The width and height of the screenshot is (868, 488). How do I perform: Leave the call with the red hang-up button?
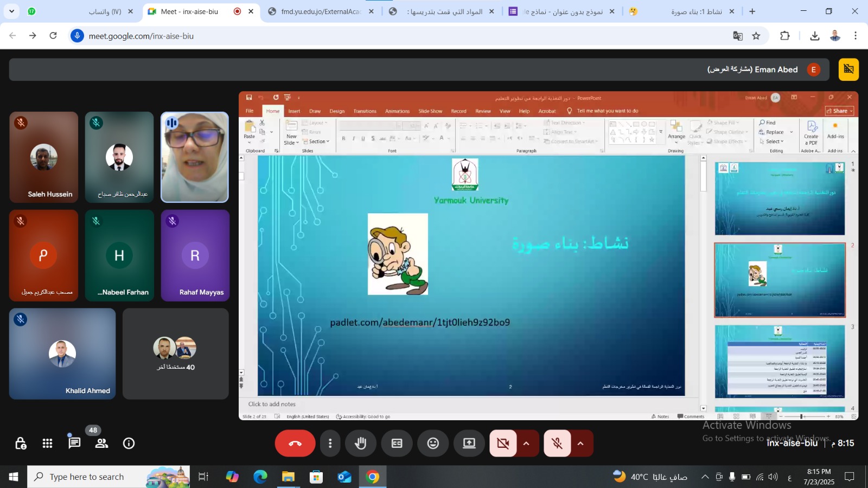coord(295,444)
